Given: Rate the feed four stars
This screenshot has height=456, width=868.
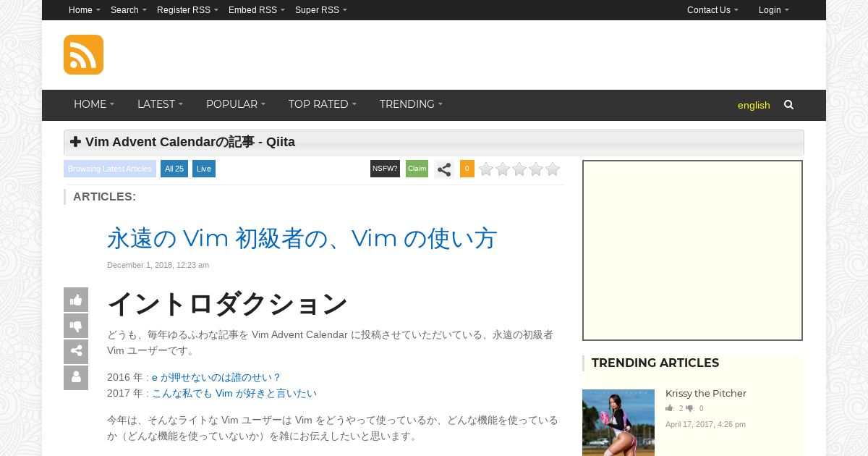Looking at the screenshot, I should coord(536,169).
